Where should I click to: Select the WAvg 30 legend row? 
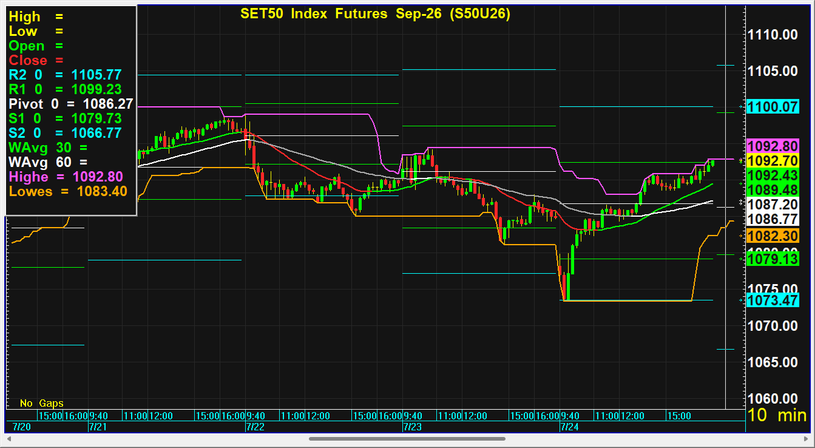click(x=48, y=148)
